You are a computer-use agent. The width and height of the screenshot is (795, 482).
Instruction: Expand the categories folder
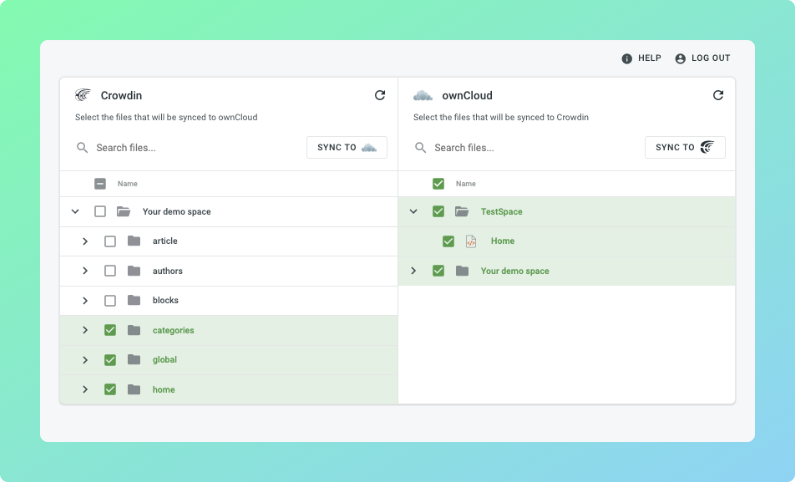click(85, 330)
